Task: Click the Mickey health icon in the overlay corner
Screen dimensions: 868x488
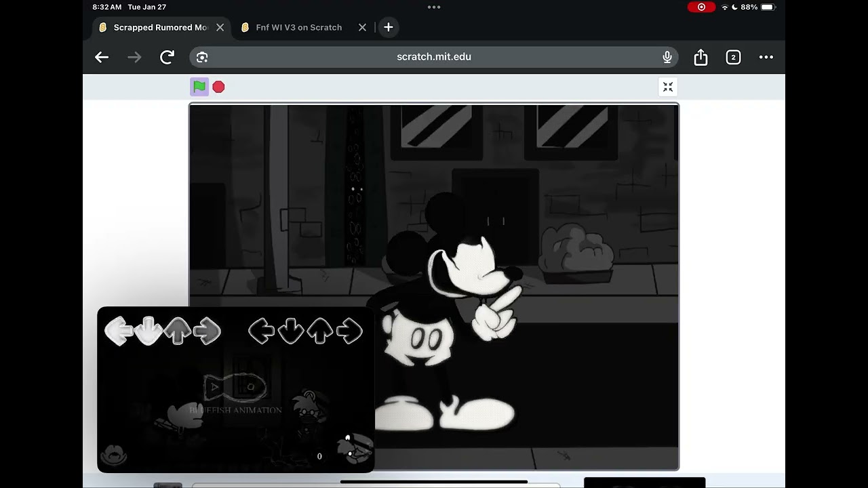Action: click(114, 455)
